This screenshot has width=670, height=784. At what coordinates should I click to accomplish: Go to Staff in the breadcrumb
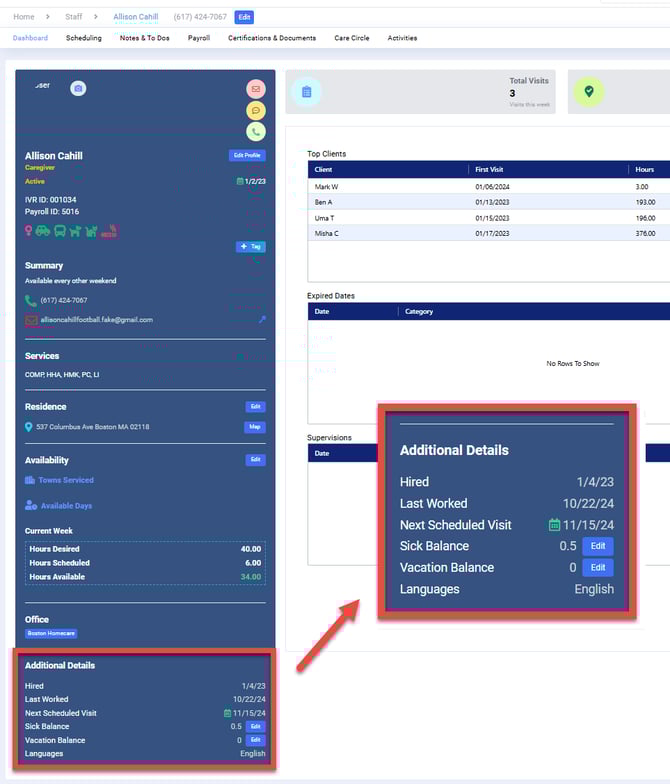pos(75,17)
